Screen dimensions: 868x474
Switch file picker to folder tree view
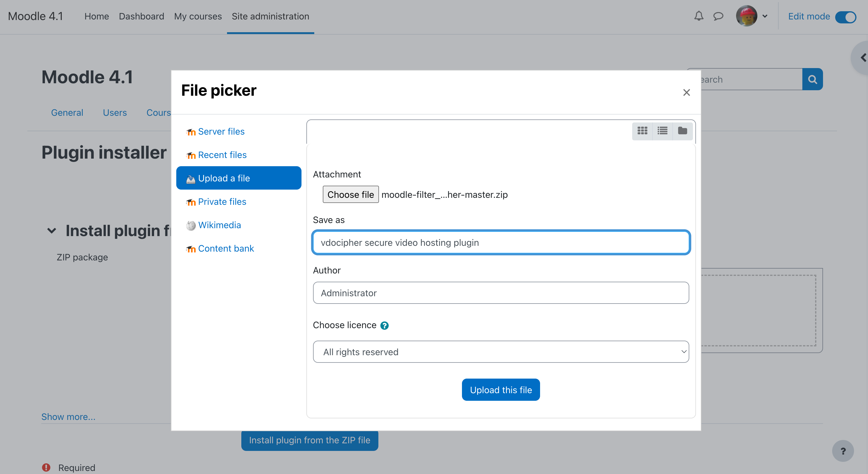pos(682,131)
